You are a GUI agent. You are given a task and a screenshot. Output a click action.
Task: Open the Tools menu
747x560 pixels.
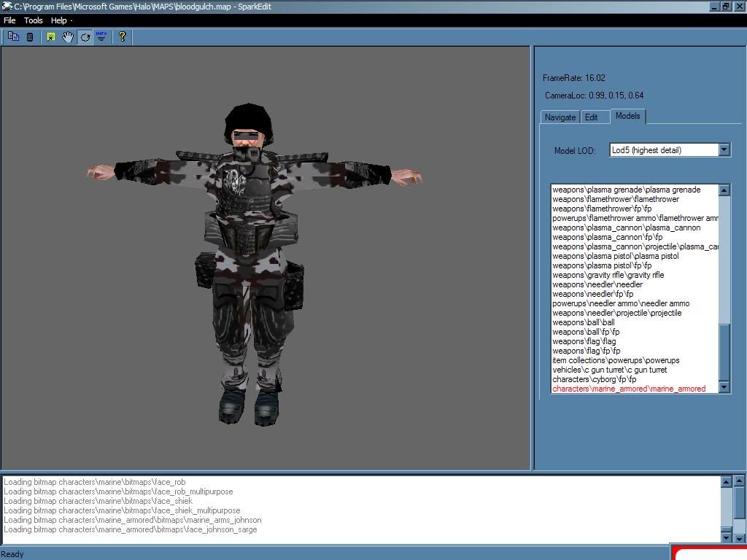pos(34,20)
